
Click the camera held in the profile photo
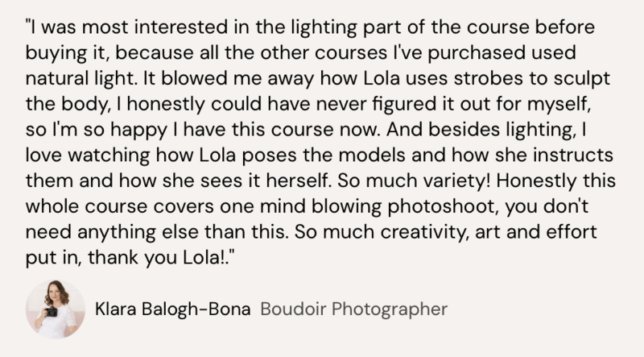tap(52, 312)
